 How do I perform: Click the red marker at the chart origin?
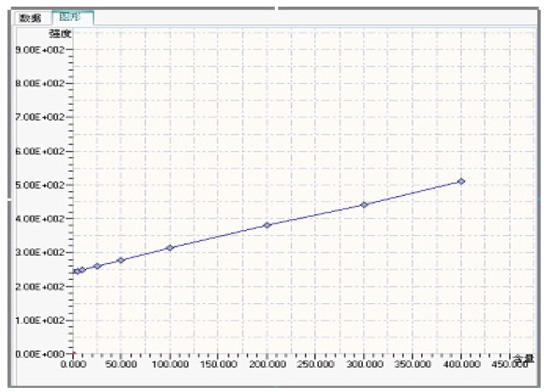pyautogui.click(x=74, y=354)
